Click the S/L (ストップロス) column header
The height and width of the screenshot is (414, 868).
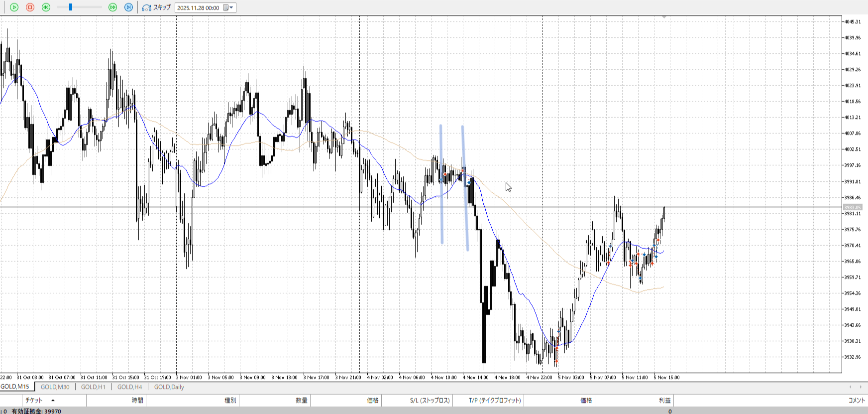point(430,400)
